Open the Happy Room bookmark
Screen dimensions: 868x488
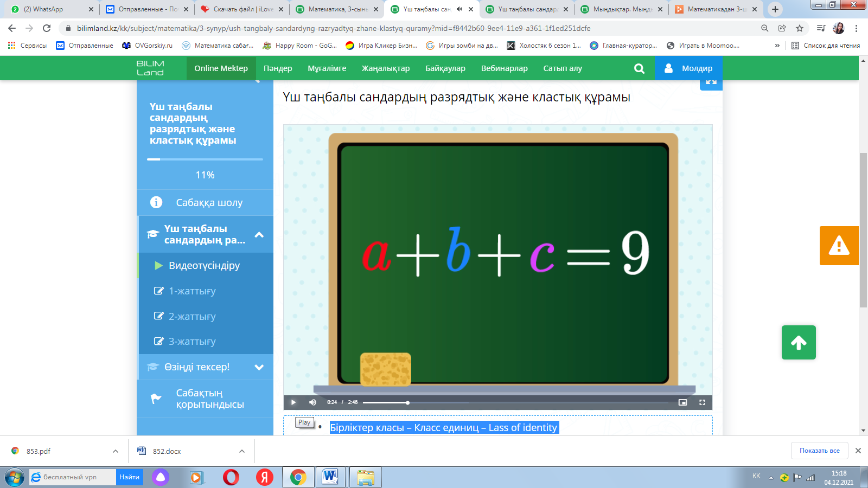click(300, 46)
